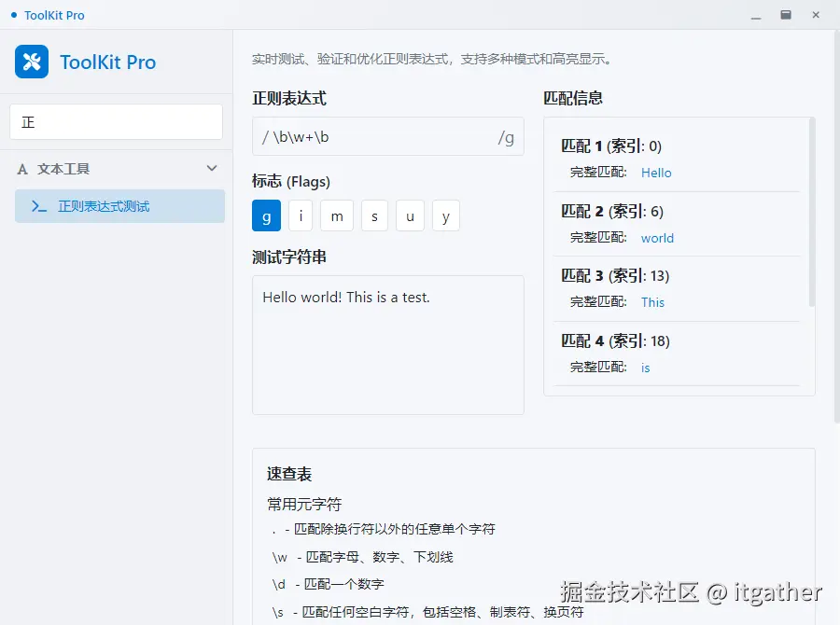The width and height of the screenshot is (840, 625).
Task: Enable the y sticky flag
Action: (446, 215)
